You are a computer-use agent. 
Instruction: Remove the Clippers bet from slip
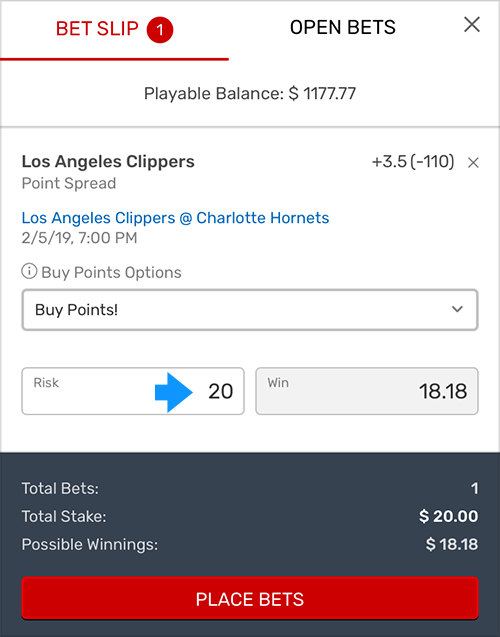click(x=473, y=163)
